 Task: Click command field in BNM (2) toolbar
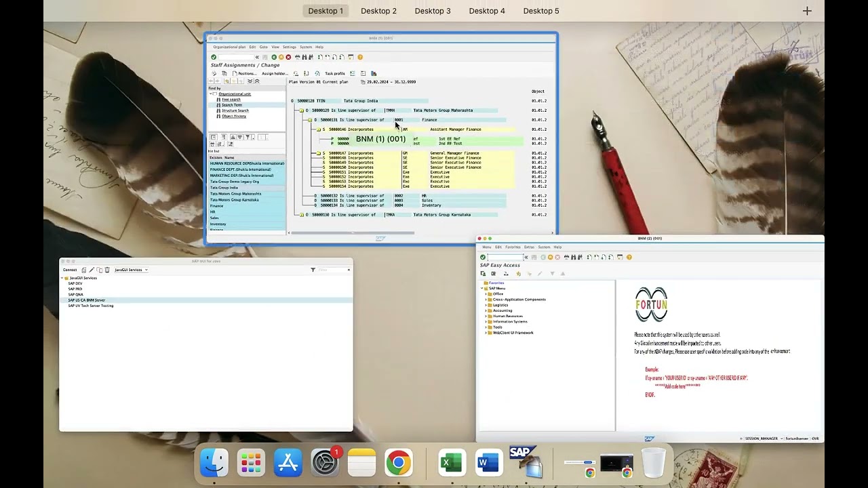point(505,258)
